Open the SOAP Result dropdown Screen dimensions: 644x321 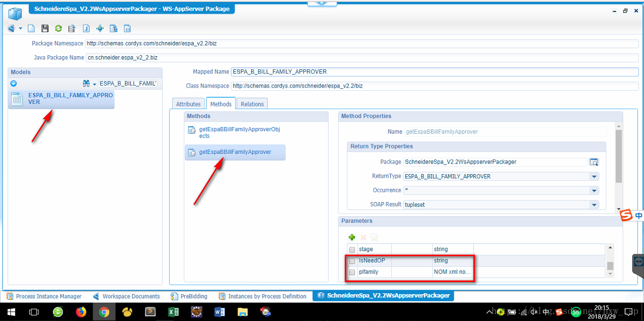point(594,205)
